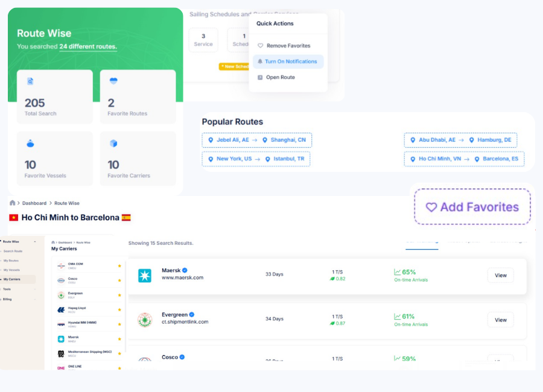This screenshot has width=543, height=392.
Task: Click the Add Favorites button
Action: point(472,207)
